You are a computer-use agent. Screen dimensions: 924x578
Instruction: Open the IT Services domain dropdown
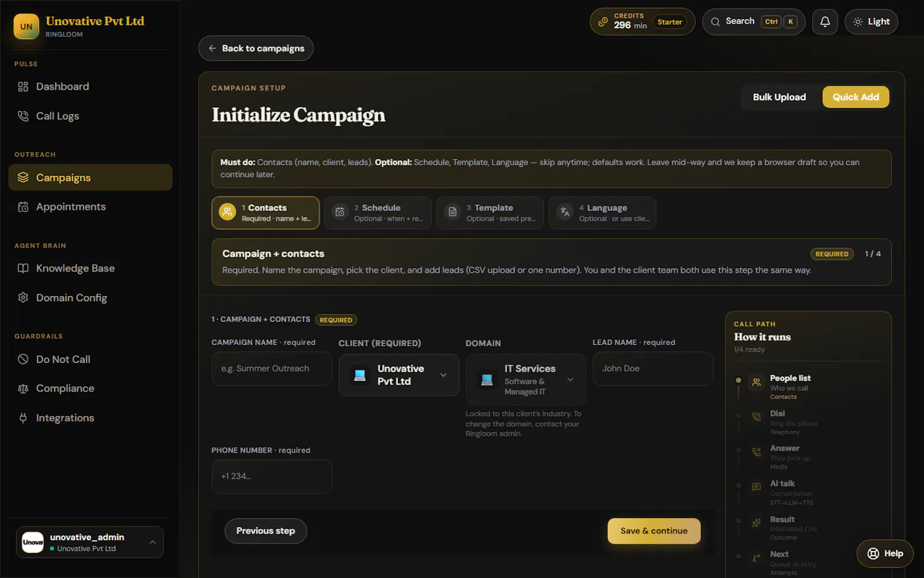(x=526, y=380)
